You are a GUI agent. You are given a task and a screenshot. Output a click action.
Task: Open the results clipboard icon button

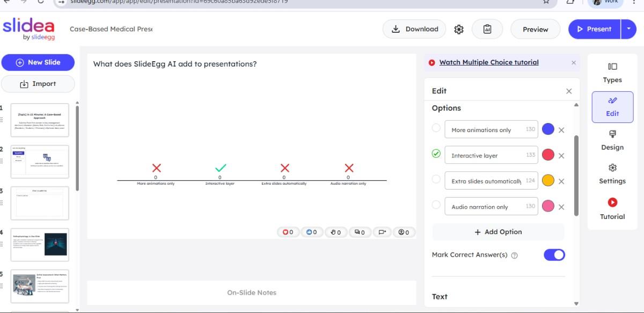point(487,29)
